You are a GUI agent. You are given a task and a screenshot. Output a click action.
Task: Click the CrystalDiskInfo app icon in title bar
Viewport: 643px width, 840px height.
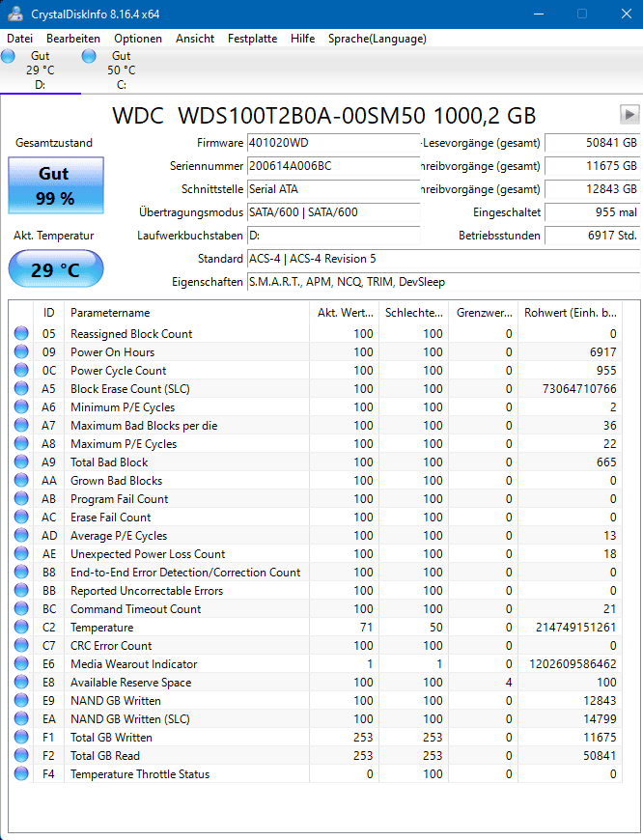(15, 14)
